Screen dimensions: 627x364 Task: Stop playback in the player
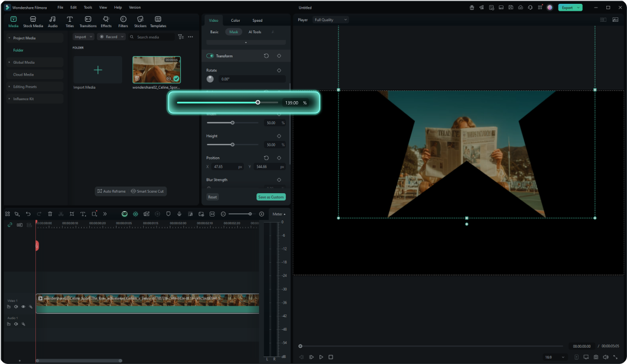pos(331,357)
